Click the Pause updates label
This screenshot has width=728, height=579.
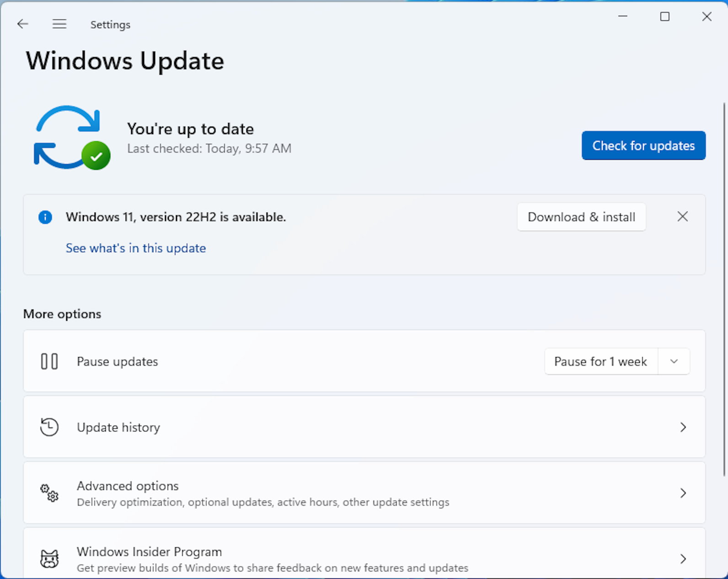pyautogui.click(x=118, y=361)
